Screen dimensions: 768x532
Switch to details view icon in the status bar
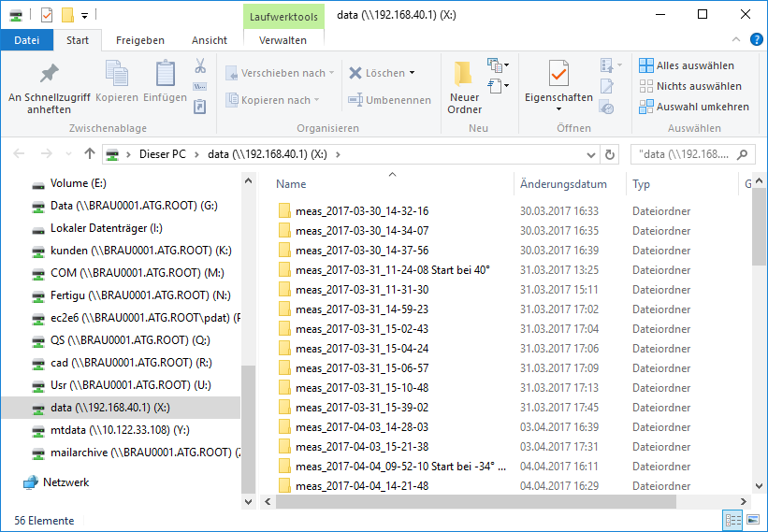pyautogui.click(x=732, y=520)
